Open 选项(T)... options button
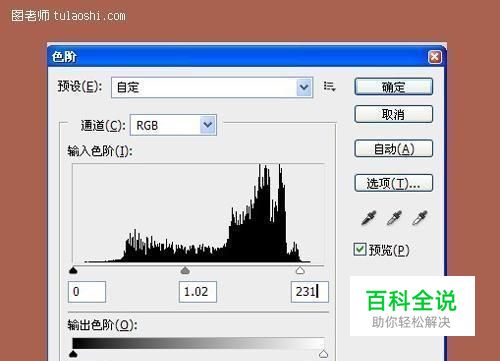 394,183
